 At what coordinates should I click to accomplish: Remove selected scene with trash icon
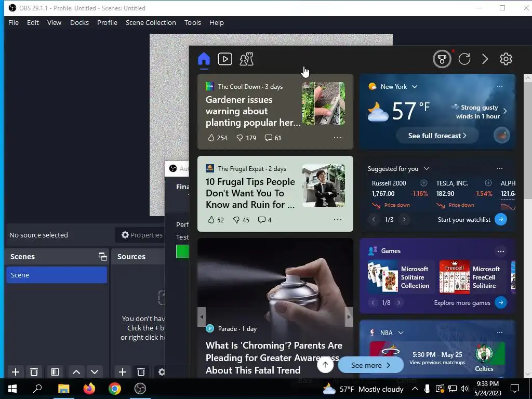[34, 372]
